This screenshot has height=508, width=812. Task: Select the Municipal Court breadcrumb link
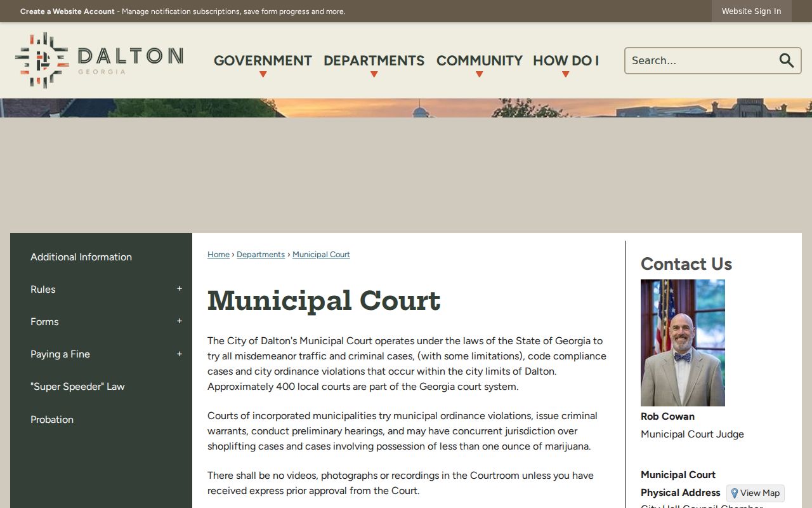coord(321,255)
